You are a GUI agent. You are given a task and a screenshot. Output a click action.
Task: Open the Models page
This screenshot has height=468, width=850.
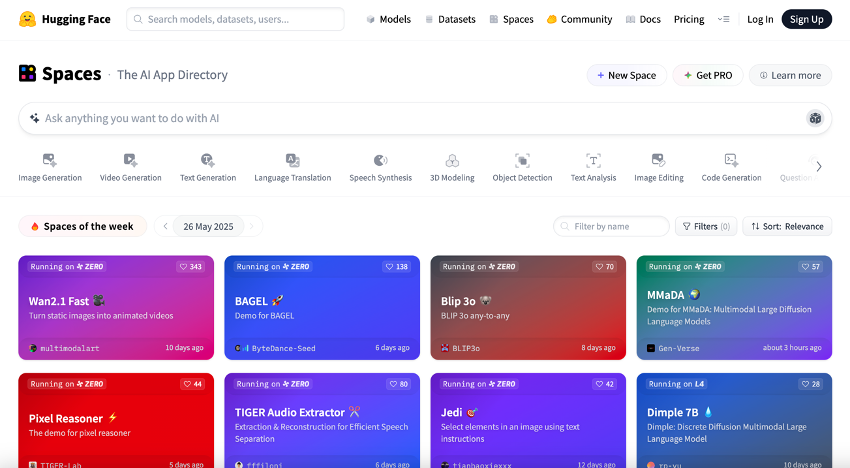pos(389,20)
